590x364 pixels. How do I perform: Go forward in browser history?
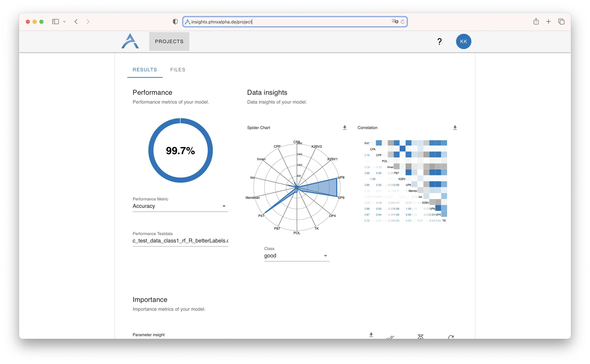(88, 22)
